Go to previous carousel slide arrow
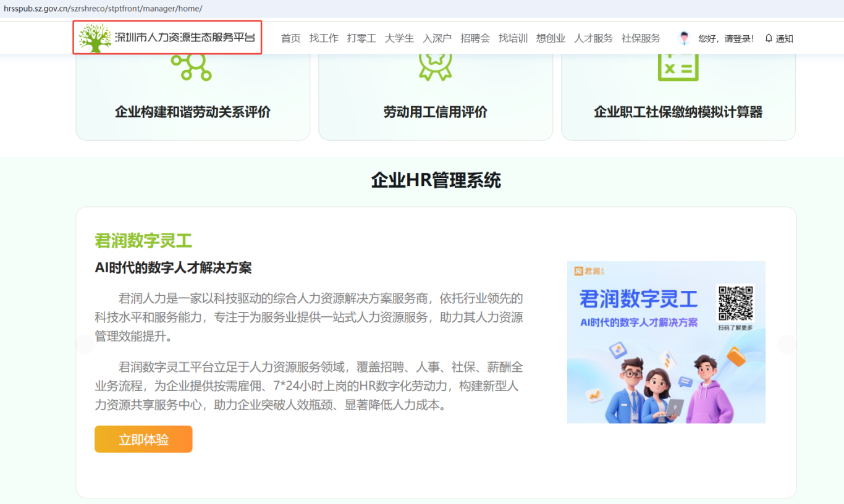 click(85, 345)
